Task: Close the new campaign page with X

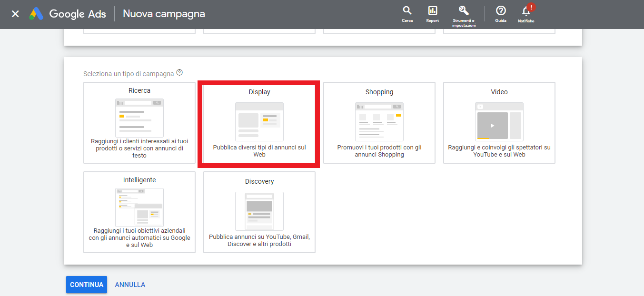Action: (x=15, y=14)
